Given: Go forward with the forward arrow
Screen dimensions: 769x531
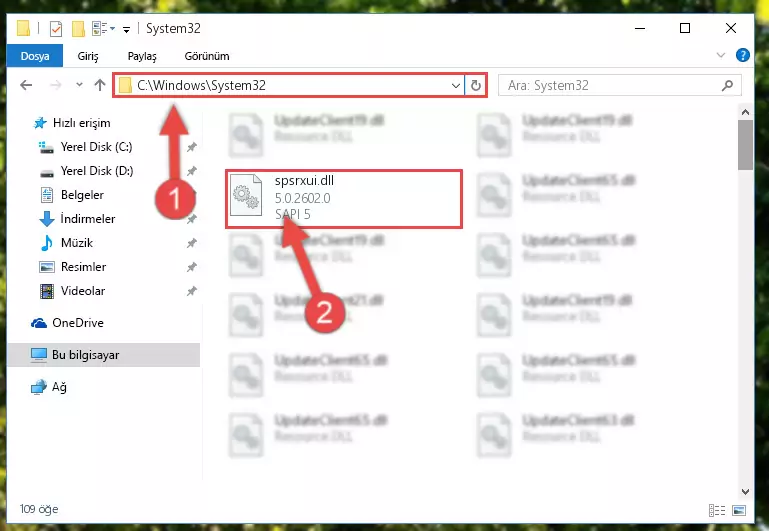Looking at the screenshot, I should [x=55, y=85].
